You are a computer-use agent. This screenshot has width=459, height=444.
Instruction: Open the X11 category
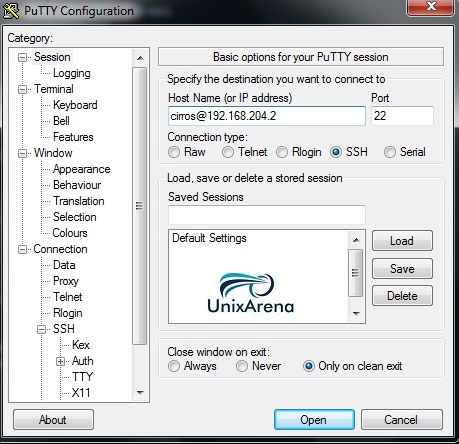point(81,393)
